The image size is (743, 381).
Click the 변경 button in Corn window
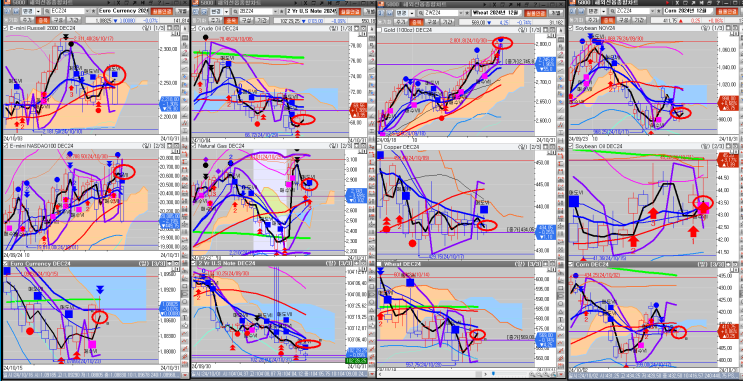tap(592, 11)
